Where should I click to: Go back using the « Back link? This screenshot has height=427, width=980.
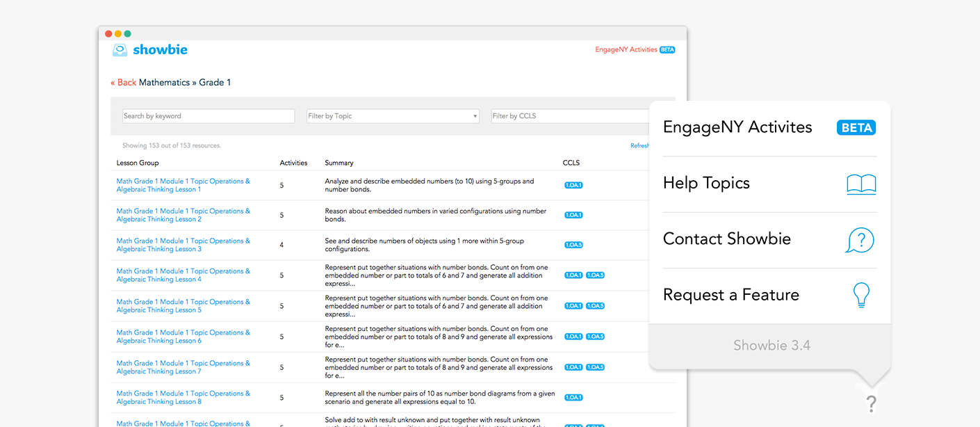coord(124,82)
